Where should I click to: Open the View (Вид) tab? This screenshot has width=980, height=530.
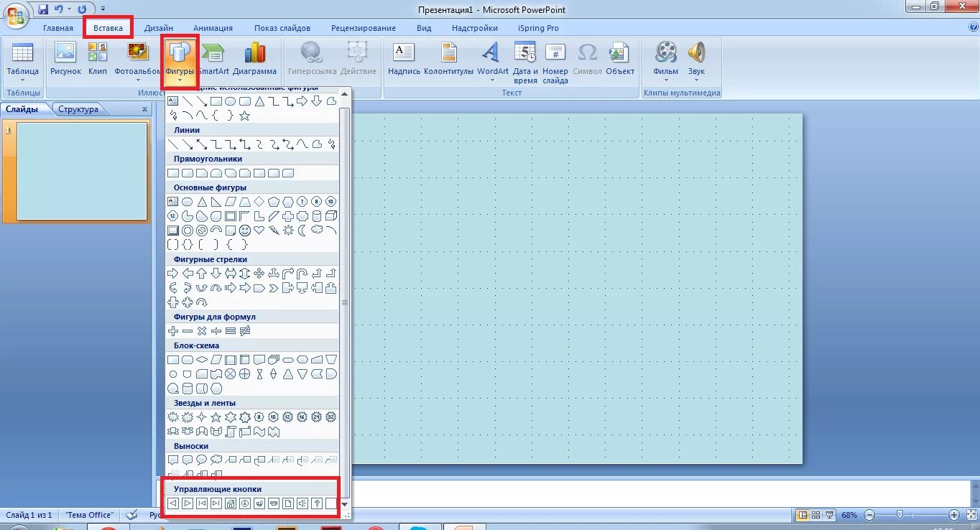(424, 28)
